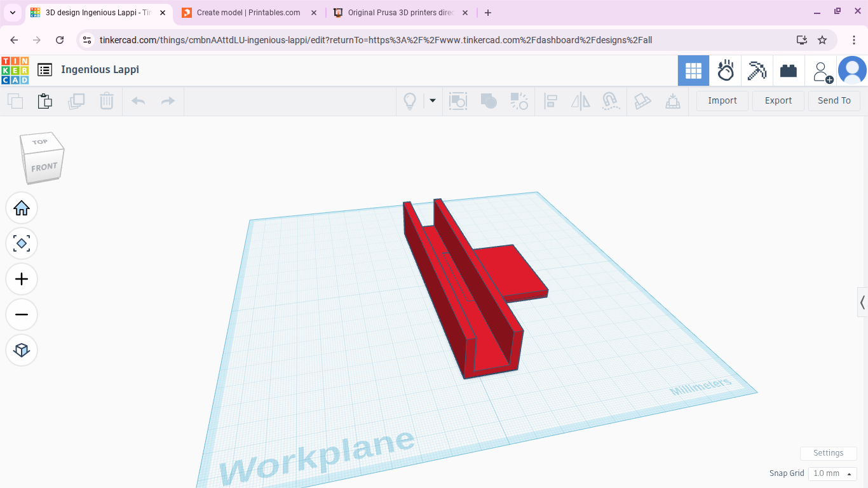Open the user profile avatar

tap(852, 71)
